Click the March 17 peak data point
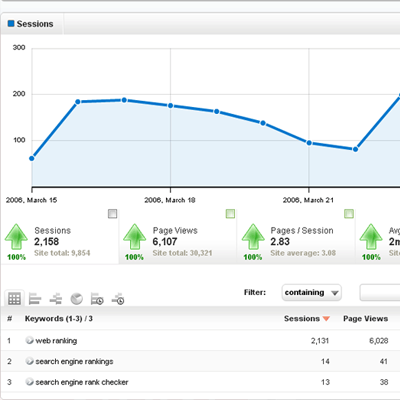This screenshot has width=400, height=400. click(124, 100)
